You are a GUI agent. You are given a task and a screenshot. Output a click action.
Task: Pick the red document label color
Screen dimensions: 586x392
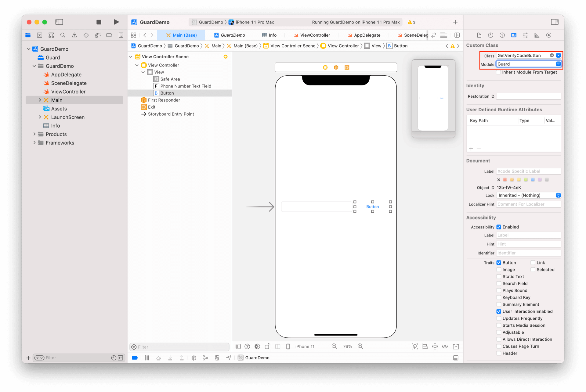click(505, 180)
